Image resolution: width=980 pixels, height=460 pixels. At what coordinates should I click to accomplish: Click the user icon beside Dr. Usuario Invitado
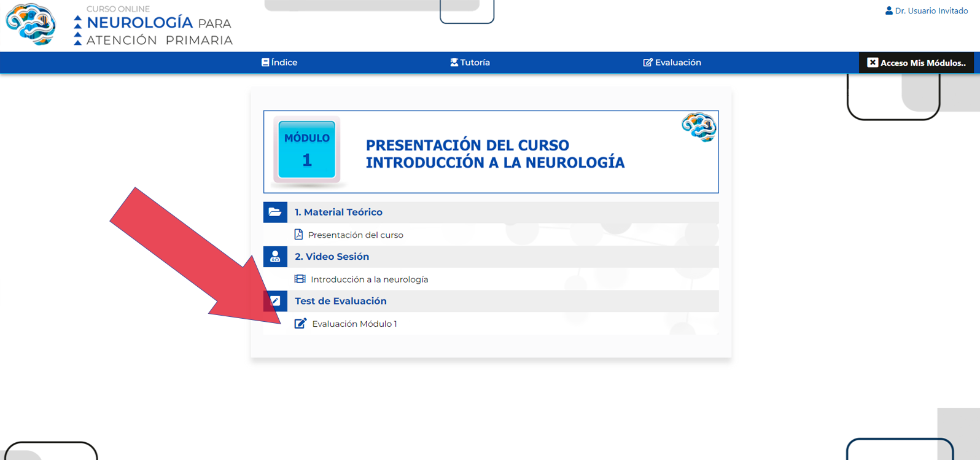tap(889, 11)
